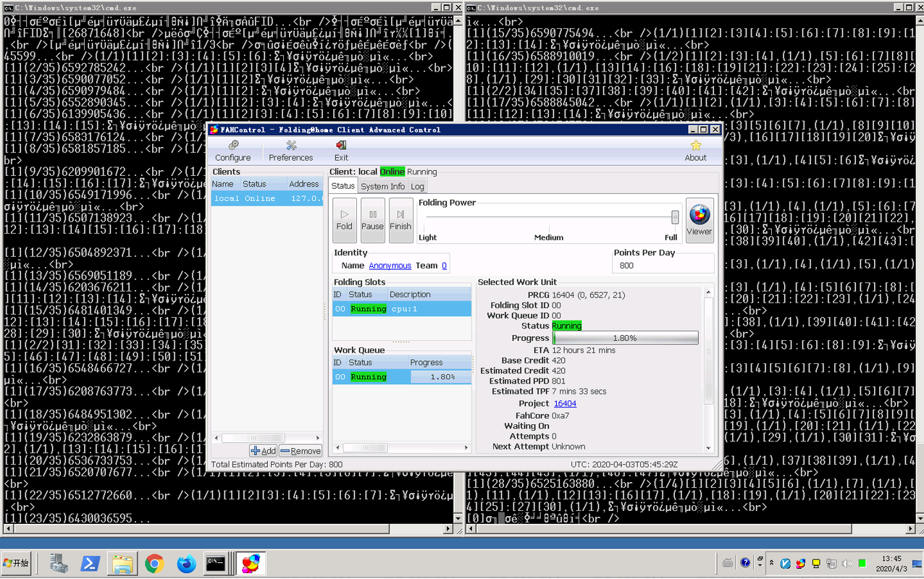The width and height of the screenshot is (924, 579).
Task: Open the About star icon
Action: coord(695,151)
